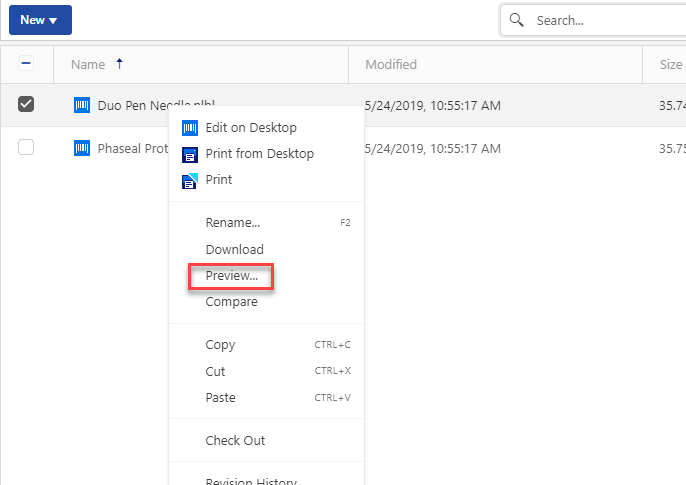Click the ascending sort arrow beside Name

(x=120, y=64)
